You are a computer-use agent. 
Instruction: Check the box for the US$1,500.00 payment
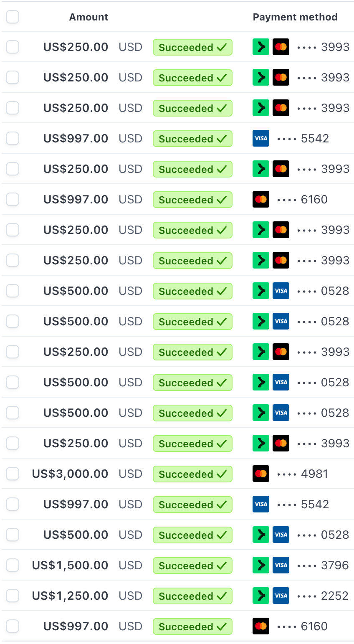pyautogui.click(x=13, y=565)
